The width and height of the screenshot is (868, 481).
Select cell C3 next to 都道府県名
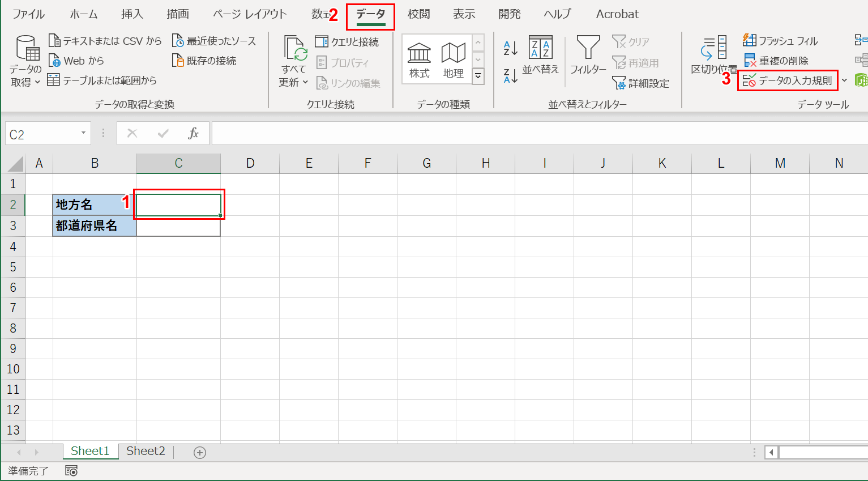click(178, 225)
